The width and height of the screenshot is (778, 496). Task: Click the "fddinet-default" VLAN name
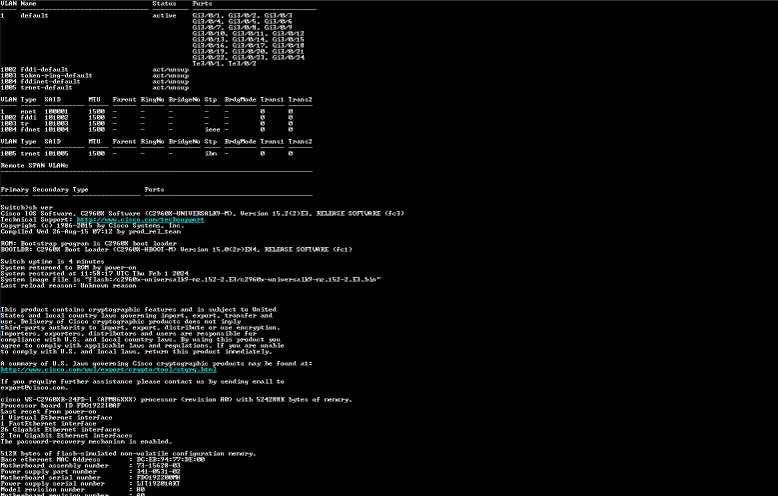pyautogui.click(x=51, y=81)
